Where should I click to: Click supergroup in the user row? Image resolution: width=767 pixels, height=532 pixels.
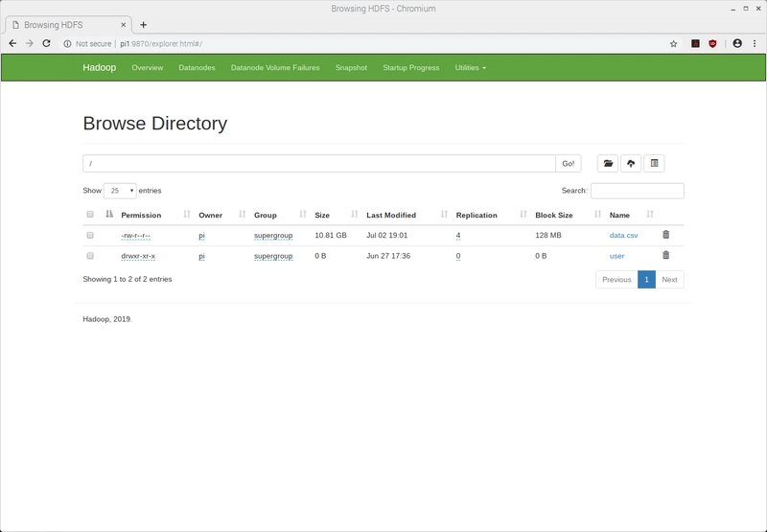[x=273, y=256]
